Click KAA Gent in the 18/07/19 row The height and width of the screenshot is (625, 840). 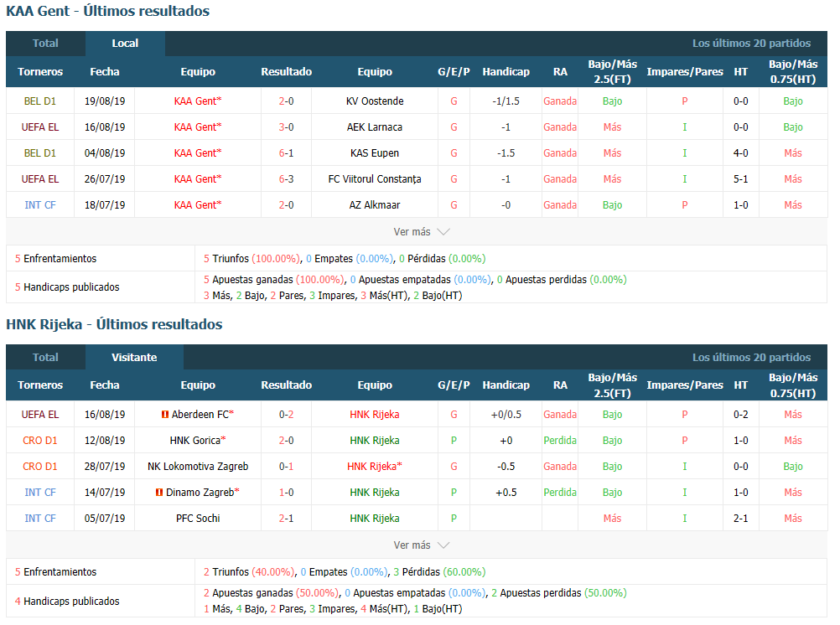[198, 205]
